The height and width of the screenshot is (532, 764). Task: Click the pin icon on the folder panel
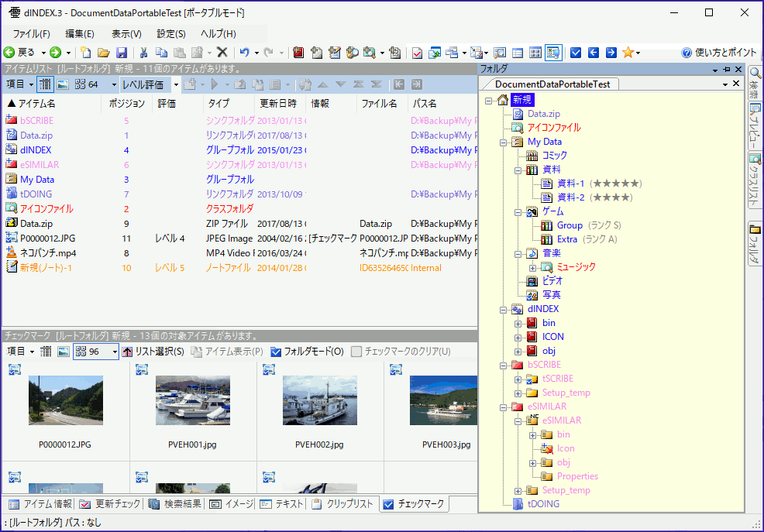pyautogui.click(x=727, y=70)
